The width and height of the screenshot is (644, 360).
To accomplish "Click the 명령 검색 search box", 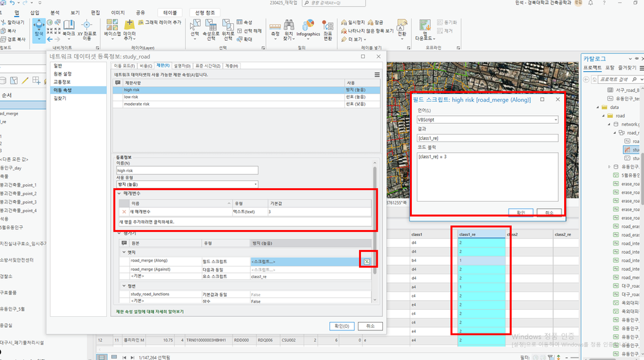I will click(x=333, y=3).
